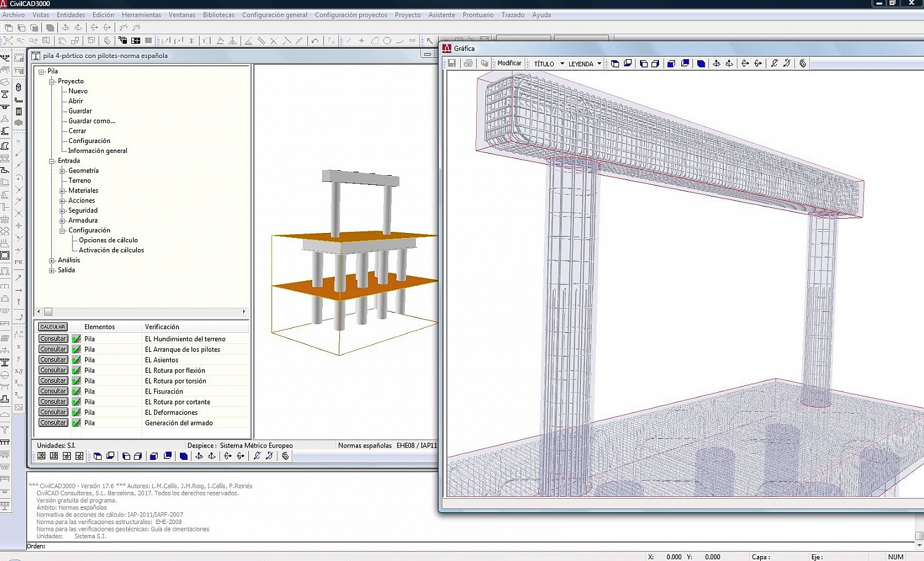Click the pila window title icon
This screenshot has width=924, height=561.
click(36, 55)
